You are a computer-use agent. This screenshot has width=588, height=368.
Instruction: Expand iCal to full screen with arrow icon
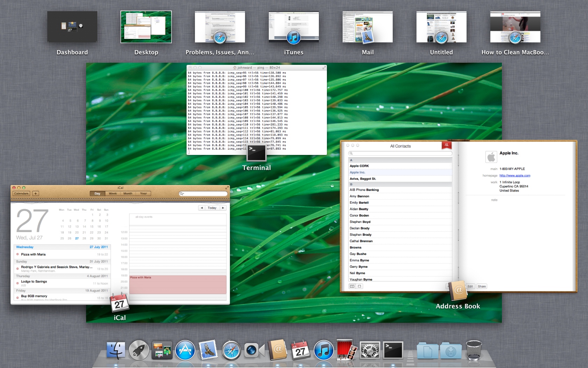click(x=227, y=188)
